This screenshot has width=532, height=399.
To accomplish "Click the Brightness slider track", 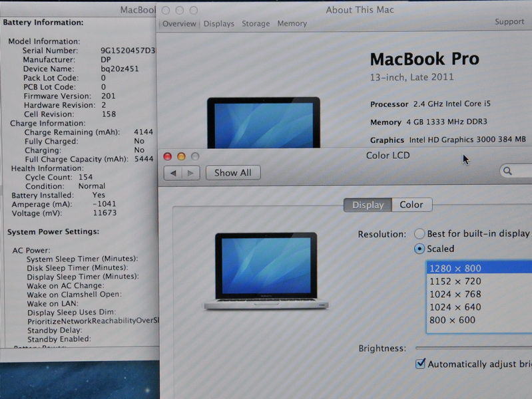I will click(473, 348).
